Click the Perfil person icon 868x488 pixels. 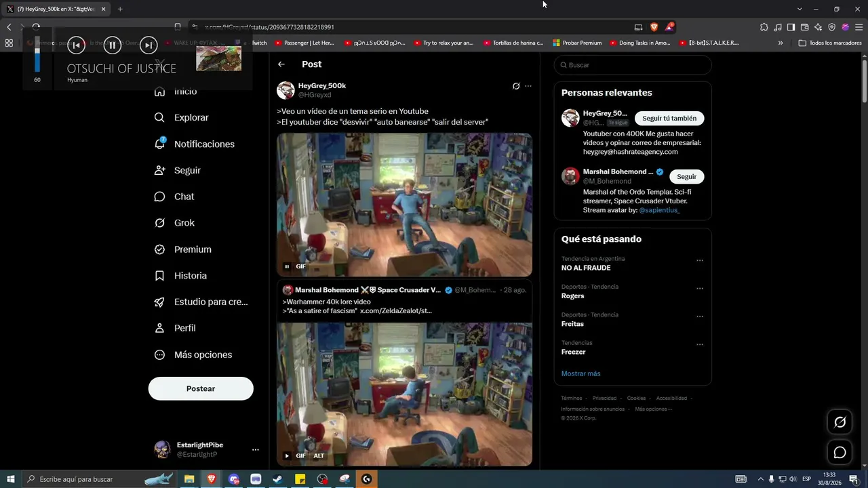coord(159,328)
